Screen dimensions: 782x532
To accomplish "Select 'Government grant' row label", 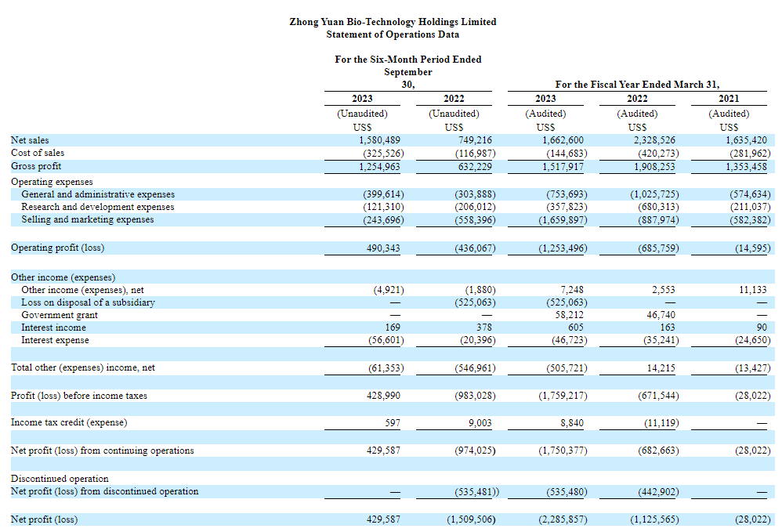I will (60, 315).
